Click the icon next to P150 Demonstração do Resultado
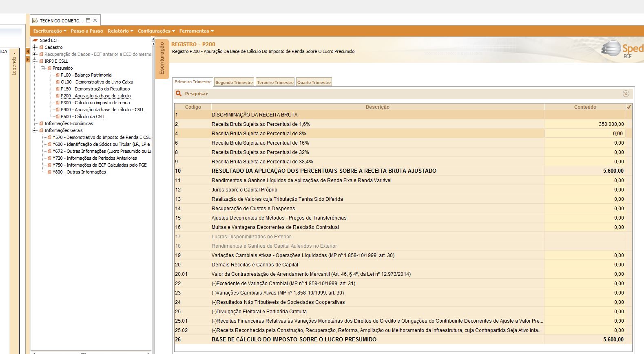Viewport: 644px width, 354px height. click(58, 89)
